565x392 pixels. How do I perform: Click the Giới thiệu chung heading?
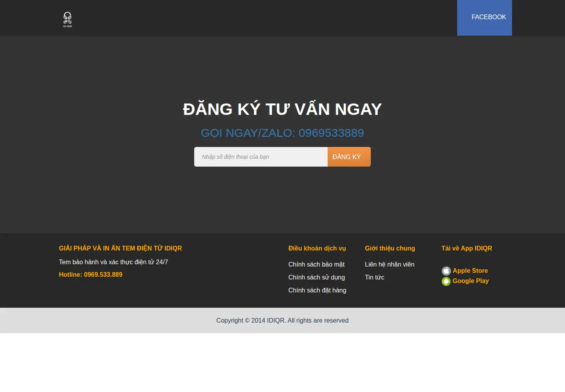(x=390, y=248)
